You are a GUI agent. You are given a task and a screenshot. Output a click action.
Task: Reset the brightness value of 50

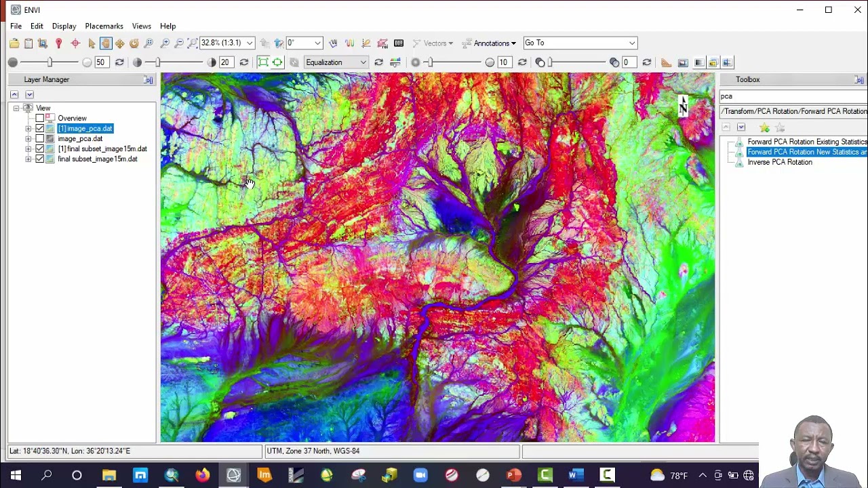[x=119, y=62]
